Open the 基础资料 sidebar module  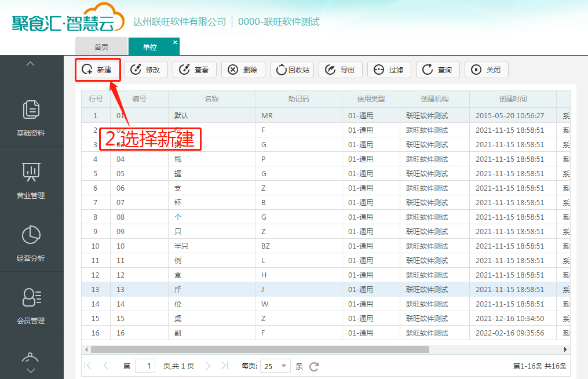pyautogui.click(x=31, y=118)
